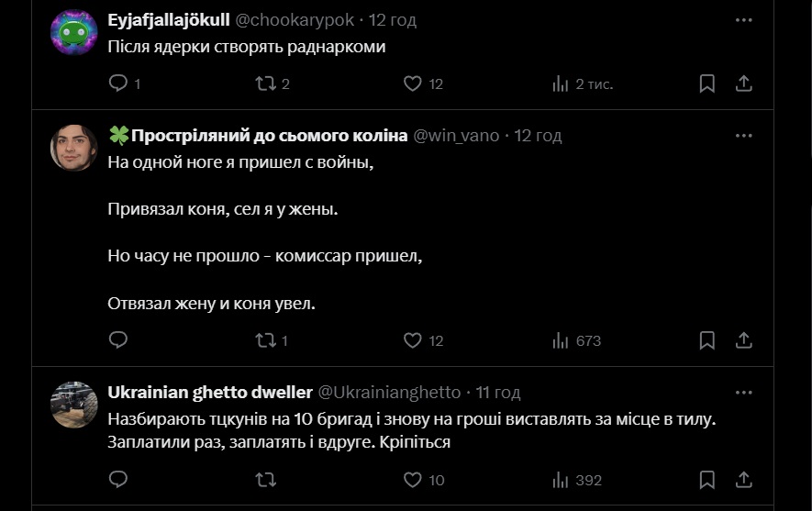Image resolution: width=812 pixels, height=511 pixels.
Task: Open more options for win_vano post
Action: 744,135
